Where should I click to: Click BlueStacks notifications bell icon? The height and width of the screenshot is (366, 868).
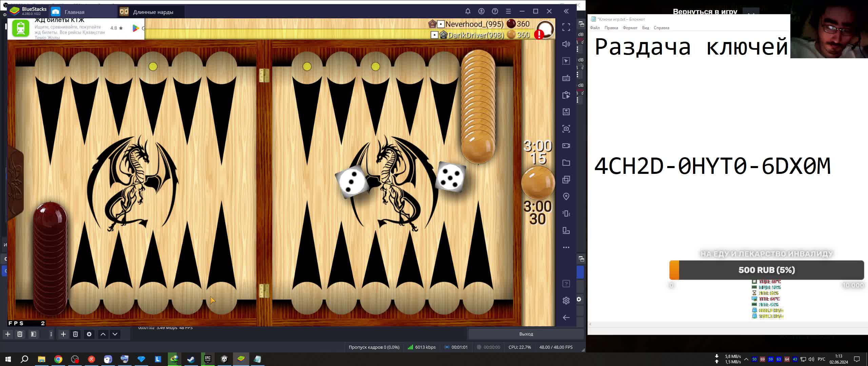pos(468,11)
